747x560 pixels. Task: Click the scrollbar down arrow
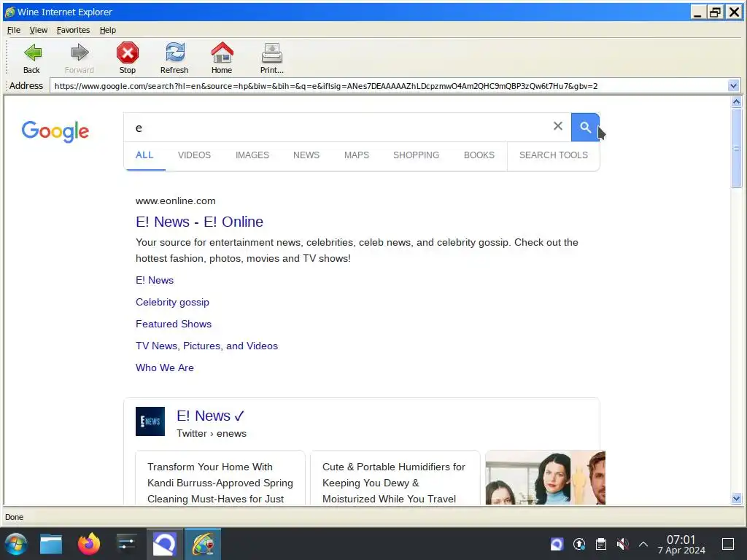pos(736,499)
